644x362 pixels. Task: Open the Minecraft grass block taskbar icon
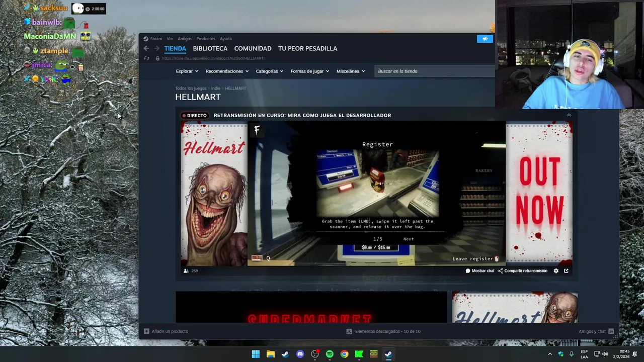click(x=374, y=354)
